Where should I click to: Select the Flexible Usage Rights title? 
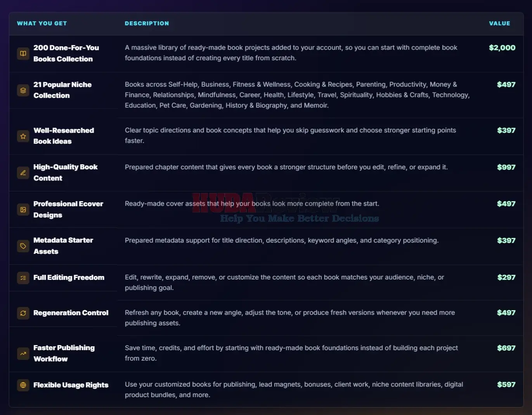[x=71, y=385]
